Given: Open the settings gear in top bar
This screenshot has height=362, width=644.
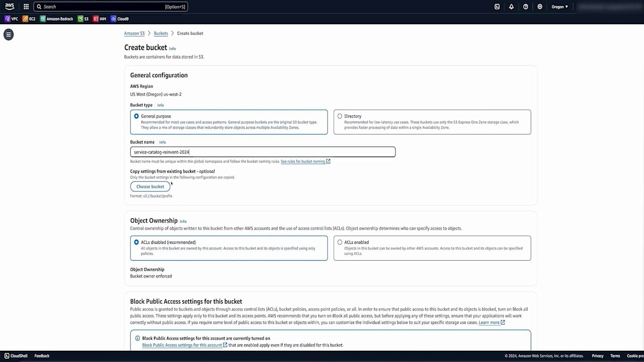Looking at the screenshot, I should [540, 6].
